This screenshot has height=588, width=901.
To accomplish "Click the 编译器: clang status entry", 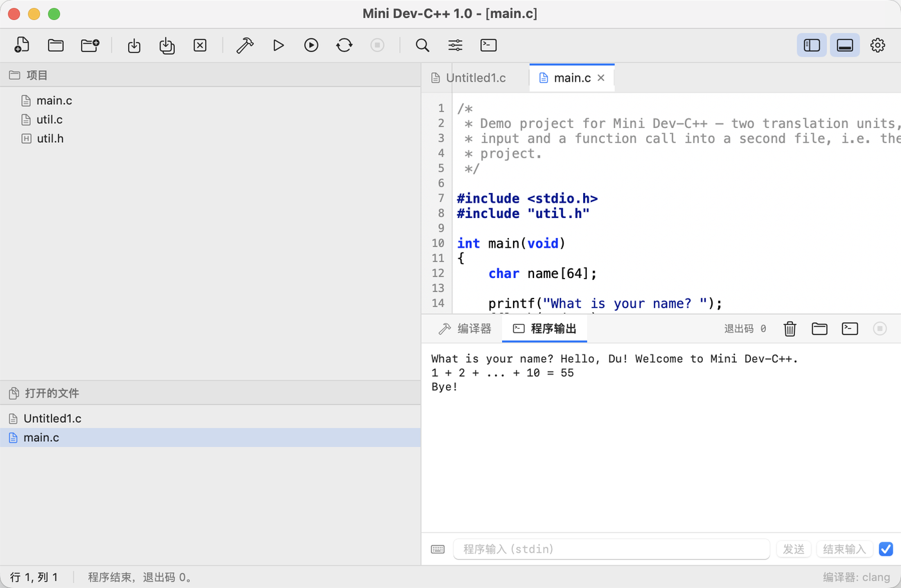I will [x=856, y=577].
